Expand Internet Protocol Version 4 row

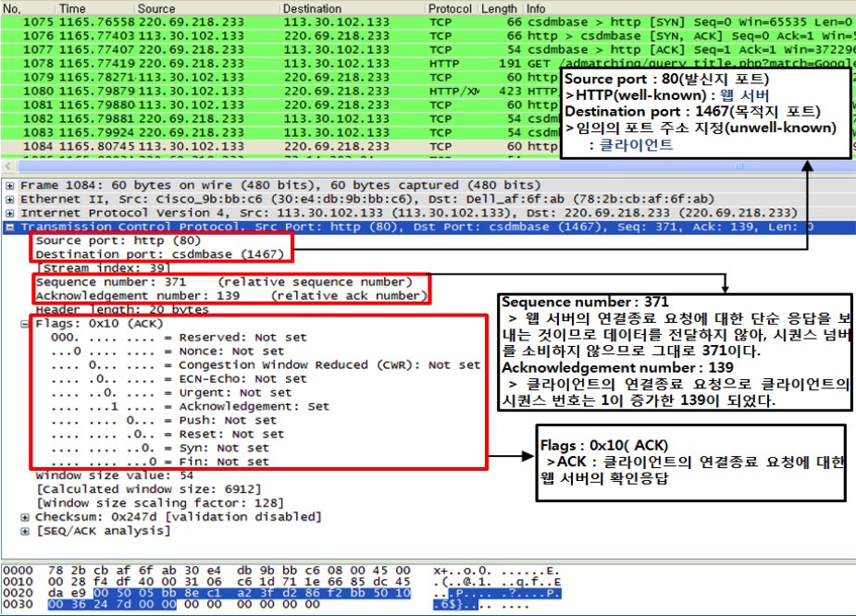10,214
